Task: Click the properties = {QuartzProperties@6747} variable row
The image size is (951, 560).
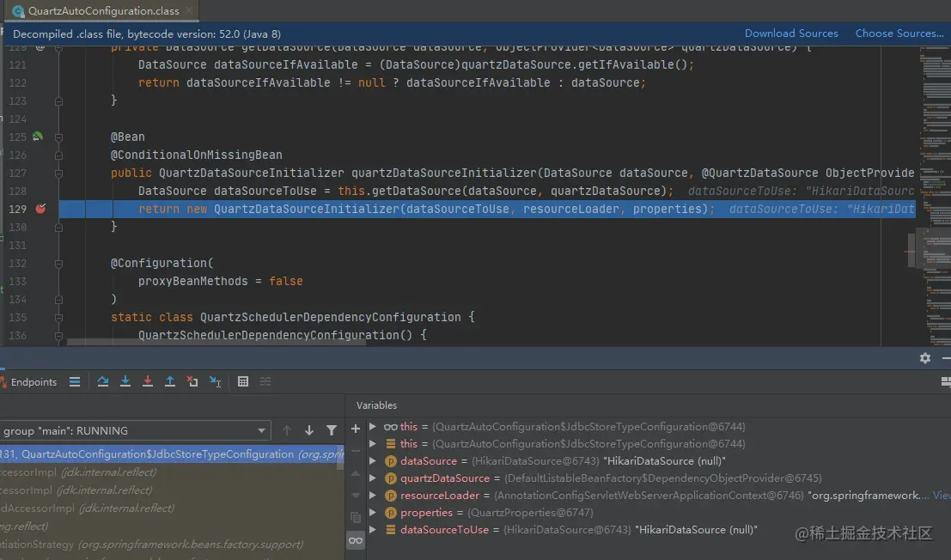Action: click(x=659, y=513)
